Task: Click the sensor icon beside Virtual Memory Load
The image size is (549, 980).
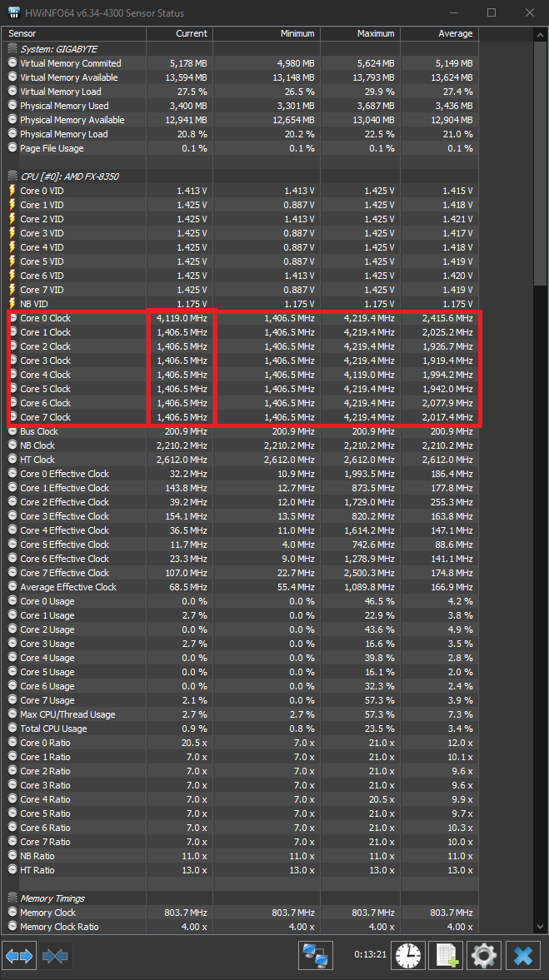Action: [12, 92]
